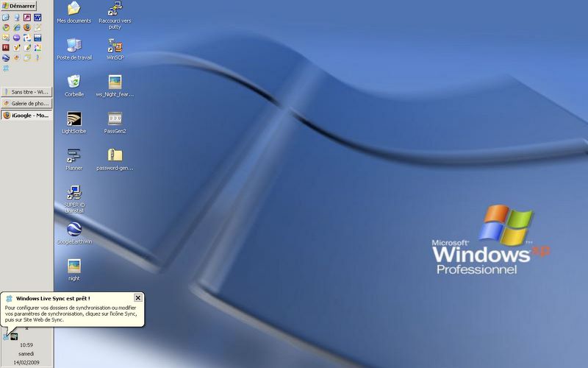The image size is (588, 368).
Task: Open the Démarrer start menu
Action: [x=18, y=6]
